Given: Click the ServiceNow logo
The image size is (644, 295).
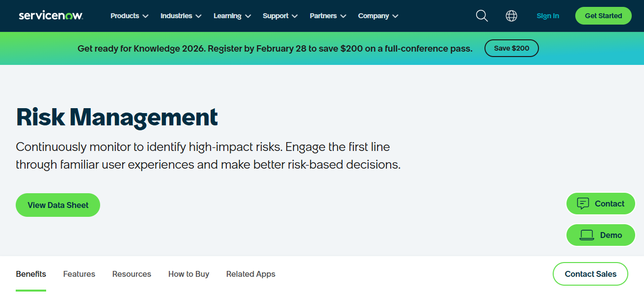Looking at the screenshot, I should [51, 15].
